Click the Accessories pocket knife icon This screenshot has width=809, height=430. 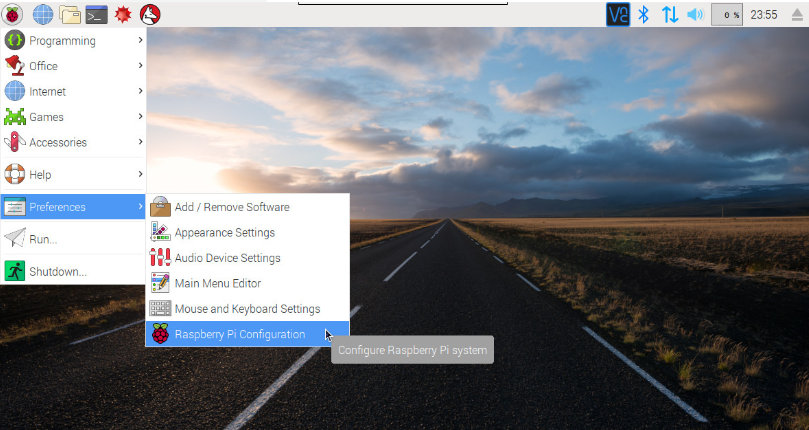[x=14, y=142]
